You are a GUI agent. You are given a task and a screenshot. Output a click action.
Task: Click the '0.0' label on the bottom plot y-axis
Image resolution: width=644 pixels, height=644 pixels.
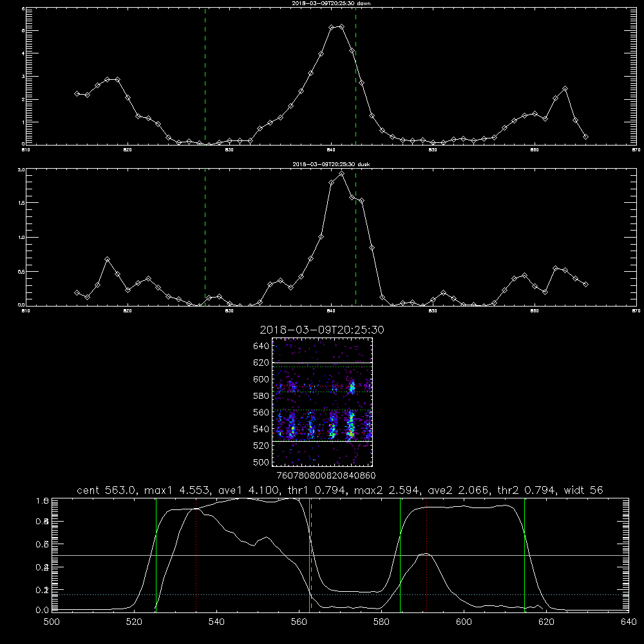43,611
